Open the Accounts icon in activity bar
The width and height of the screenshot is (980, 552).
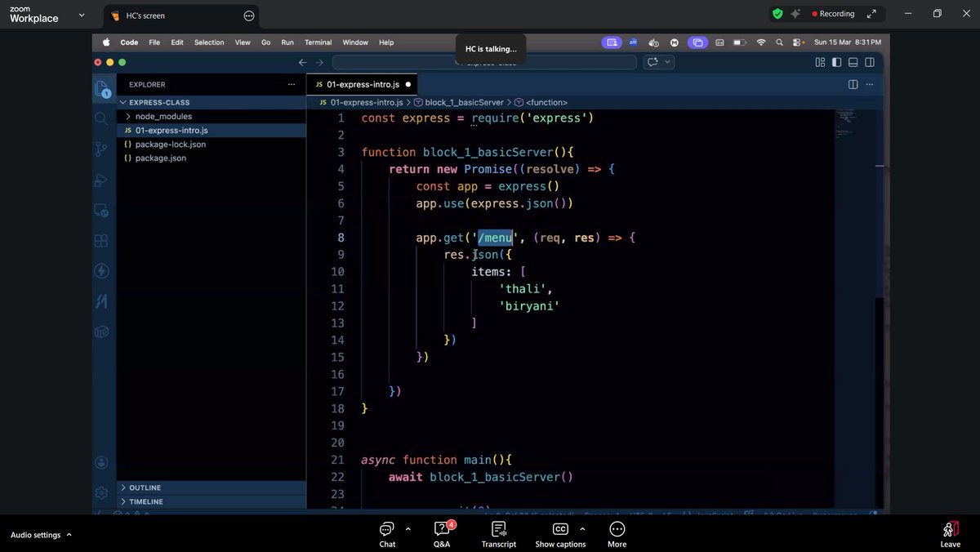pyautogui.click(x=101, y=462)
